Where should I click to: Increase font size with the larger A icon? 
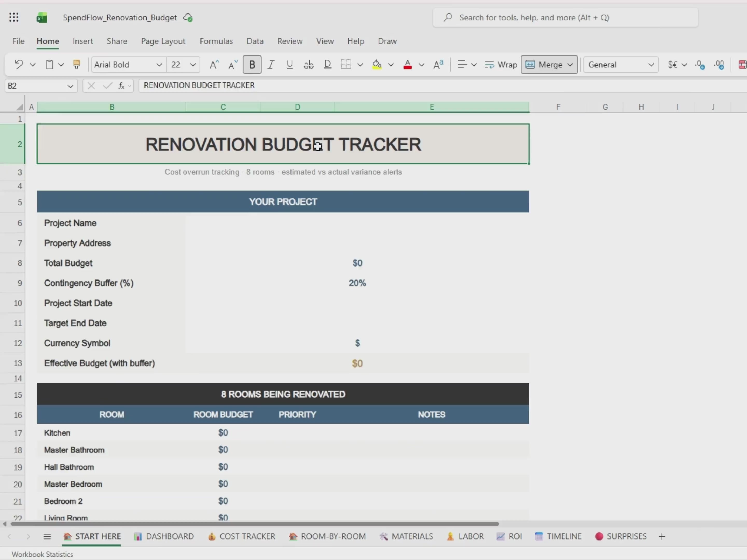pos(214,65)
